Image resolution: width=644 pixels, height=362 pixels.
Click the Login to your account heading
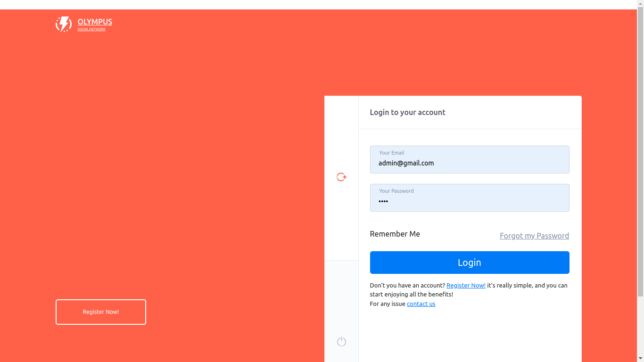407,112
